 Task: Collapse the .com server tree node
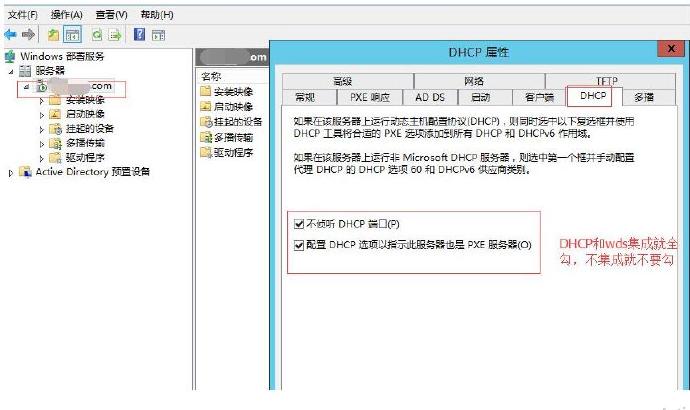click(26, 87)
